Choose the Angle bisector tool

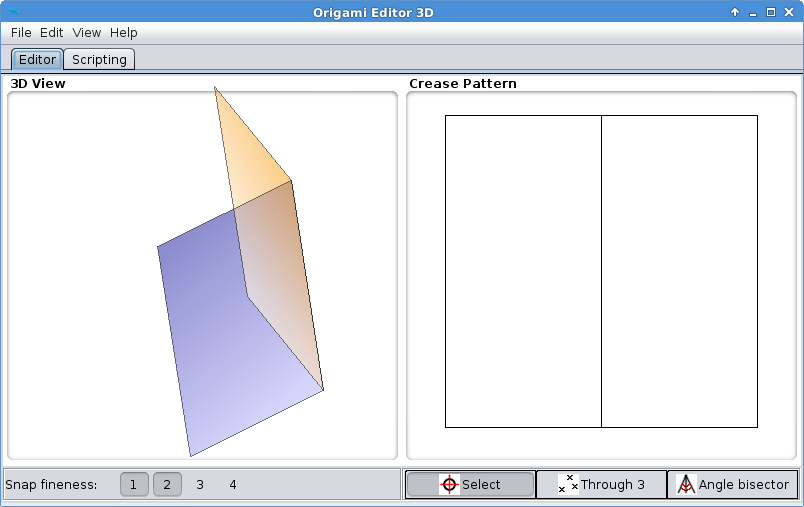[733, 485]
